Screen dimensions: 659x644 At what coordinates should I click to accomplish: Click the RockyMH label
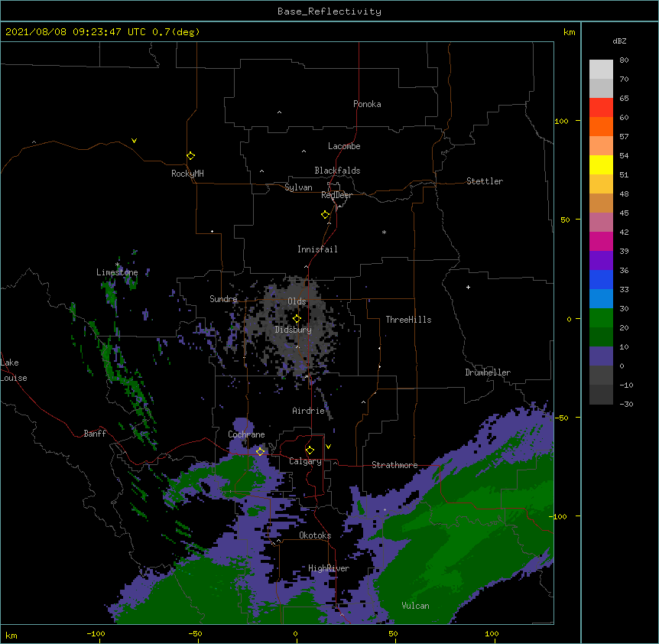(x=187, y=174)
